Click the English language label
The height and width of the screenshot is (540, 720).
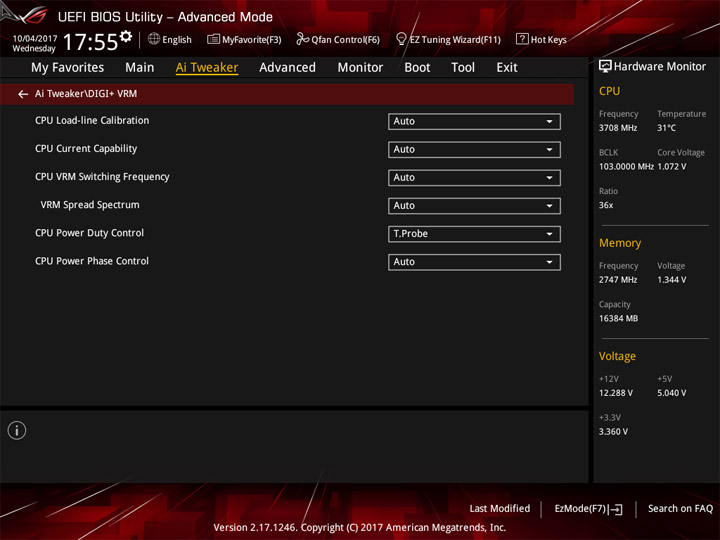point(177,39)
